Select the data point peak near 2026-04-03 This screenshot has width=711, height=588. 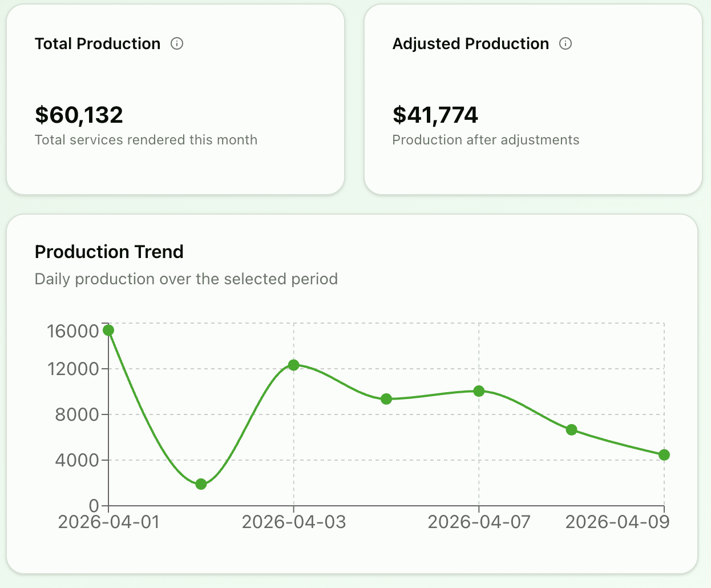click(293, 365)
